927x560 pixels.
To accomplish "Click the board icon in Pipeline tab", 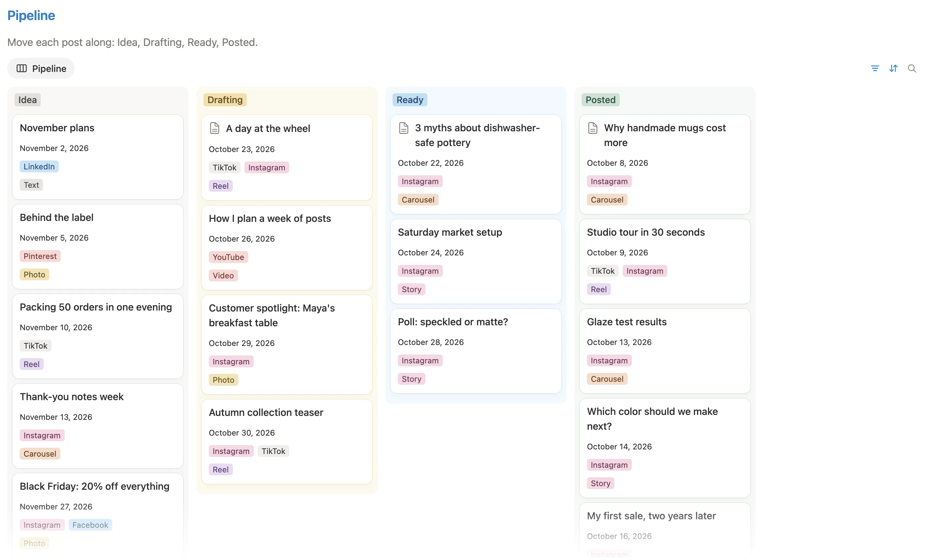I will [21, 69].
